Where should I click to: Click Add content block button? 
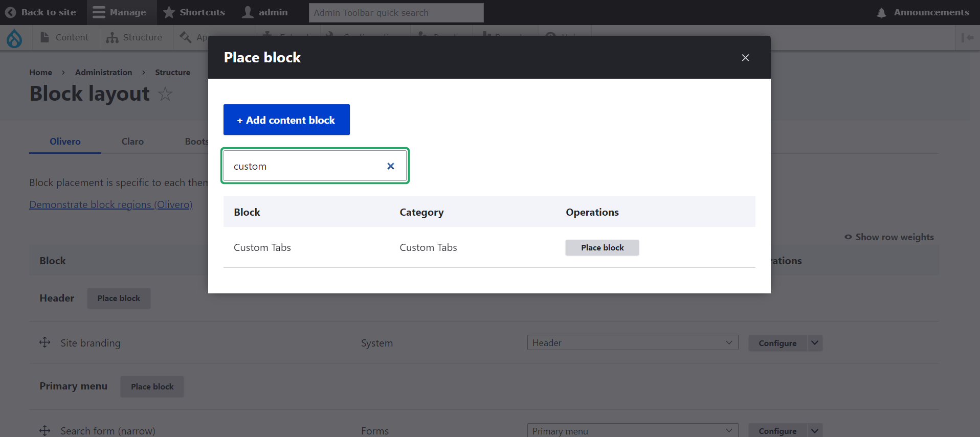[x=286, y=120]
